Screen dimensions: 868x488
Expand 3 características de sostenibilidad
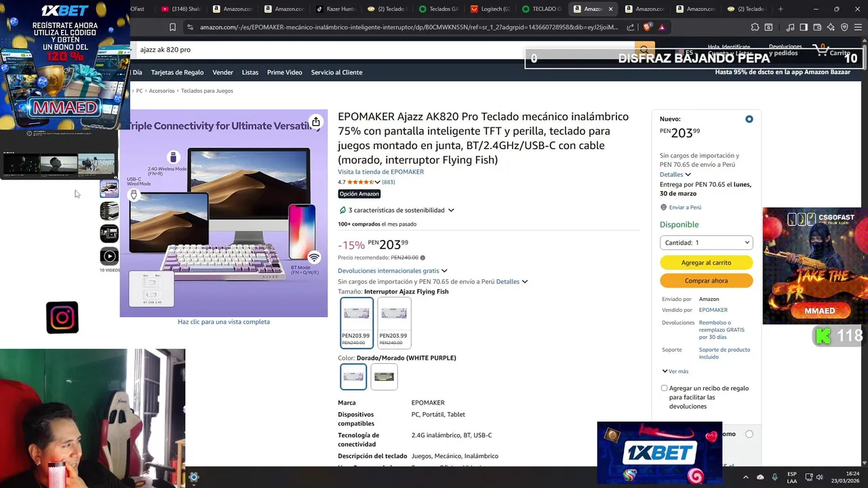pyautogui.click(x=401, y=210)
